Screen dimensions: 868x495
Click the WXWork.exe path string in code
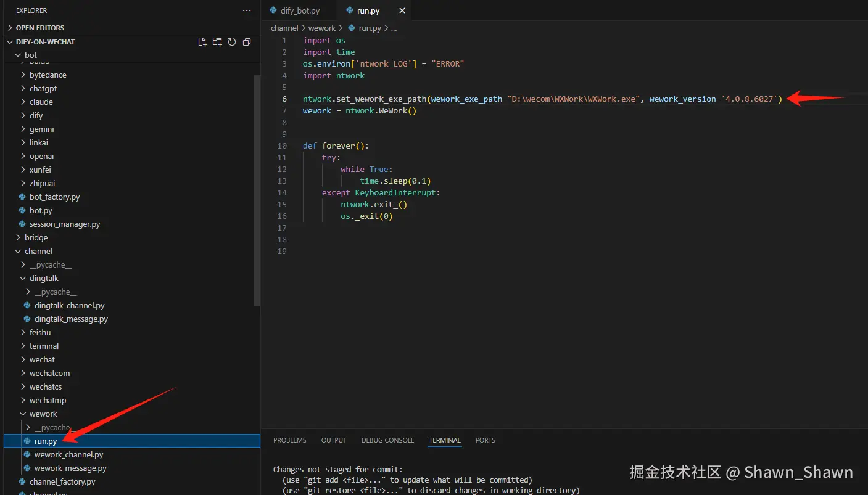pos(573,99)
